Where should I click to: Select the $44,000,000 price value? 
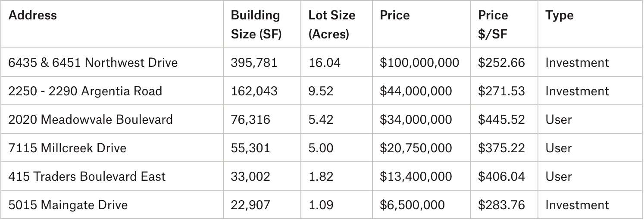coord(416,91)
